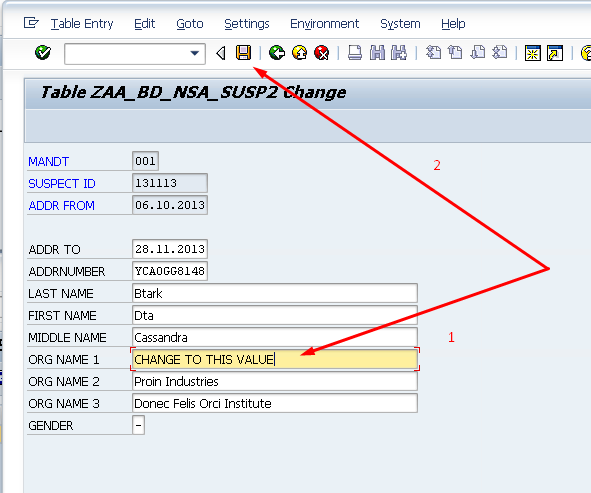
Task: Click the GENDER input field
Action: tap(138, 425)
